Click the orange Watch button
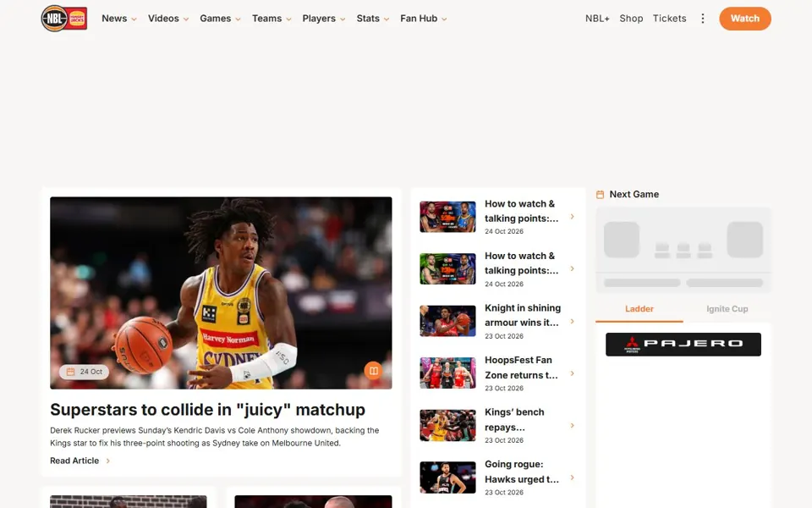 click(x=744, y=19)
